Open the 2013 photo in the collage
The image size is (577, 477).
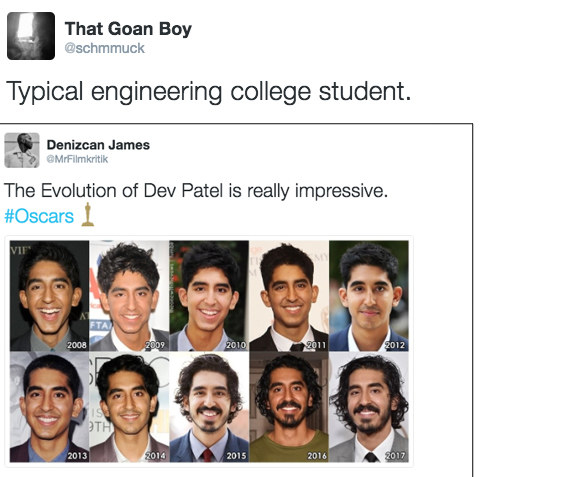pyautogui.click(x=49, y=407)
